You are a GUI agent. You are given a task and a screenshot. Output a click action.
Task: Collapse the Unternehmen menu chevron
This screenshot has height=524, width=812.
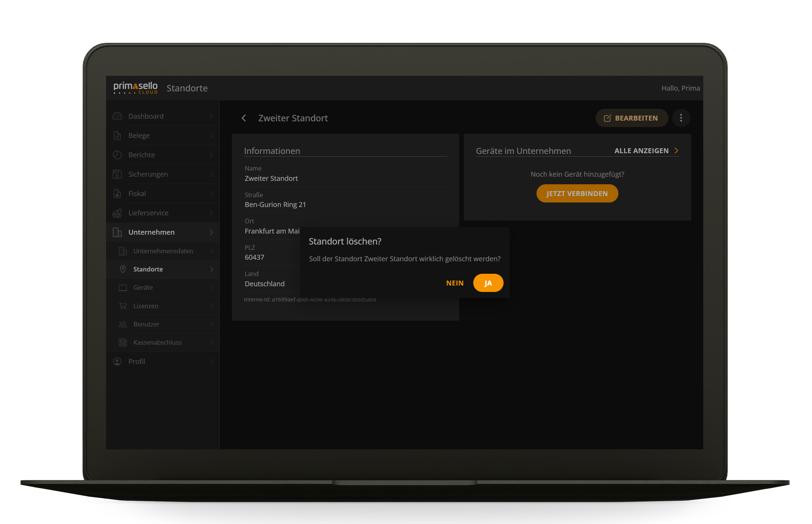pyautogui.click(x=211, y=232)
